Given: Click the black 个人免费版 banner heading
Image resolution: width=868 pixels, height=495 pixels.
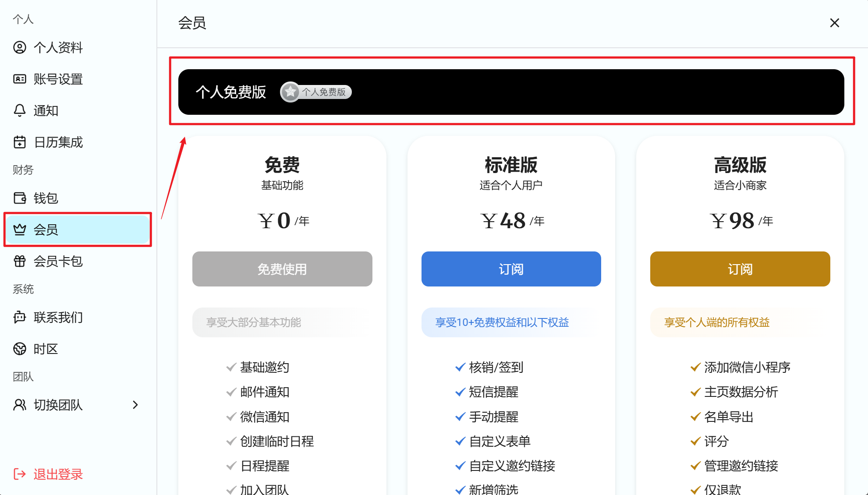Looking at the screenshot, I should [231, 92].
